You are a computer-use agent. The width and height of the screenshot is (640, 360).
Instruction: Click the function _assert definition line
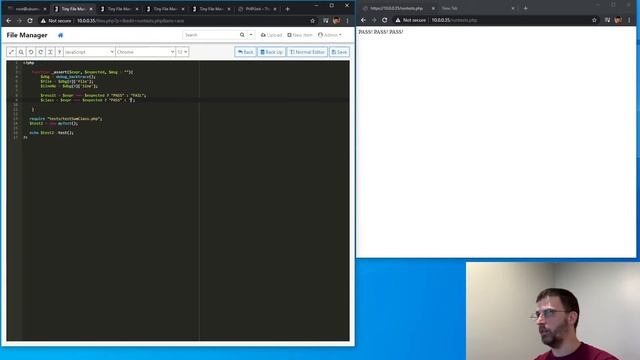(82, 72)
